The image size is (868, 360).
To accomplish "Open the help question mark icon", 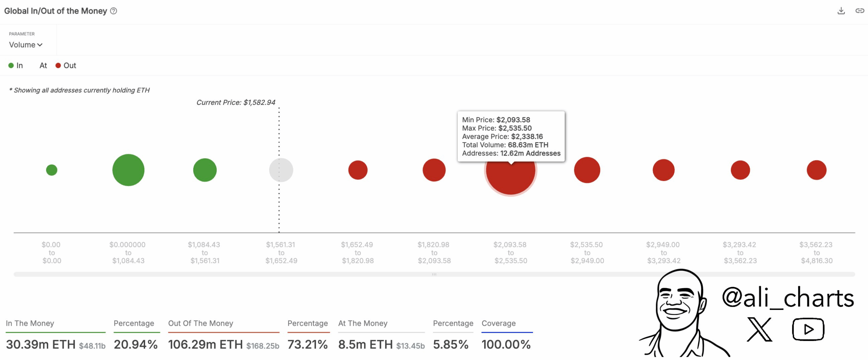I will tap(114, 11).
